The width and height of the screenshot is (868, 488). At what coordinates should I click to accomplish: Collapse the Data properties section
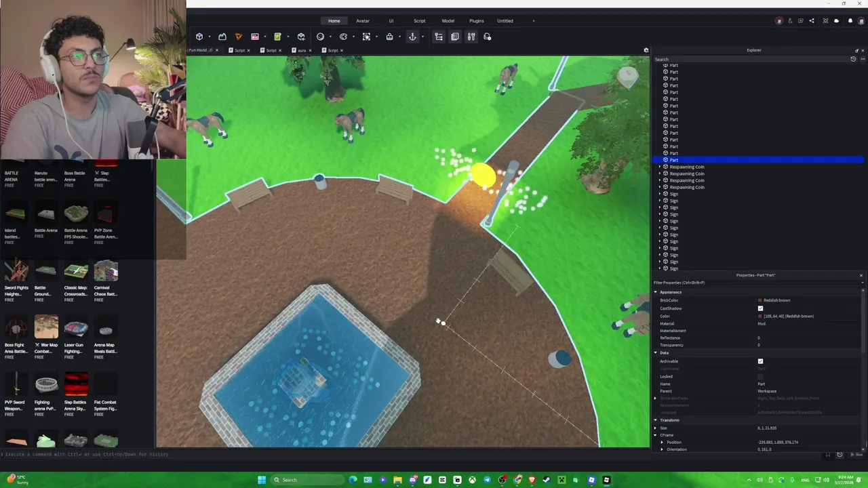click(x=656, y=352)
